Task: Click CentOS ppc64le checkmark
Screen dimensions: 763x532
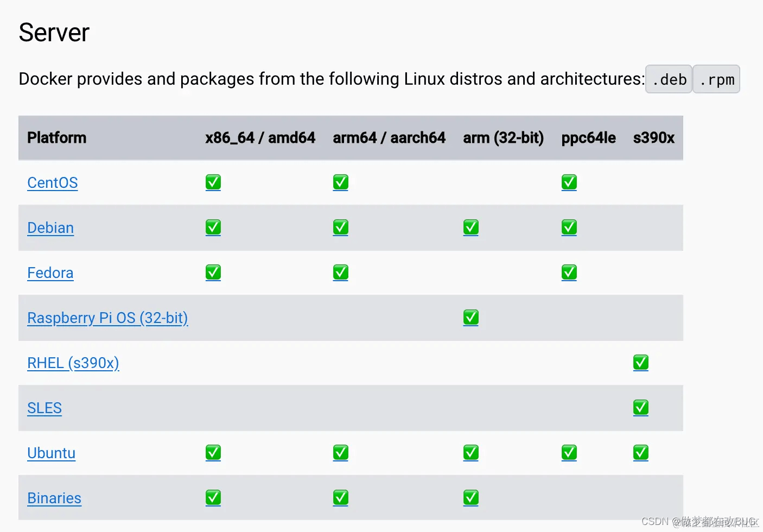Action: (569, 182)
